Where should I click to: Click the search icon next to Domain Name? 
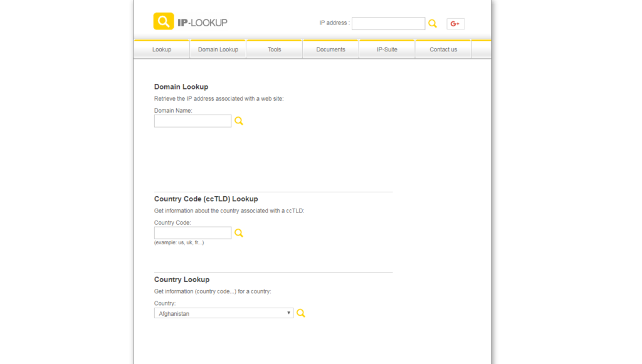239,121
